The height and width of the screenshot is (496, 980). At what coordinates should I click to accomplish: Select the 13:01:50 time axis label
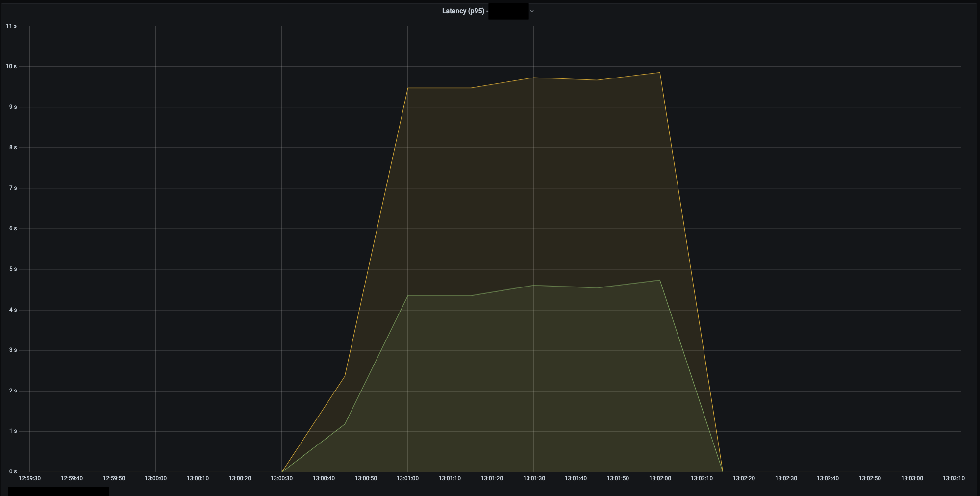click(x=618, y=478)
